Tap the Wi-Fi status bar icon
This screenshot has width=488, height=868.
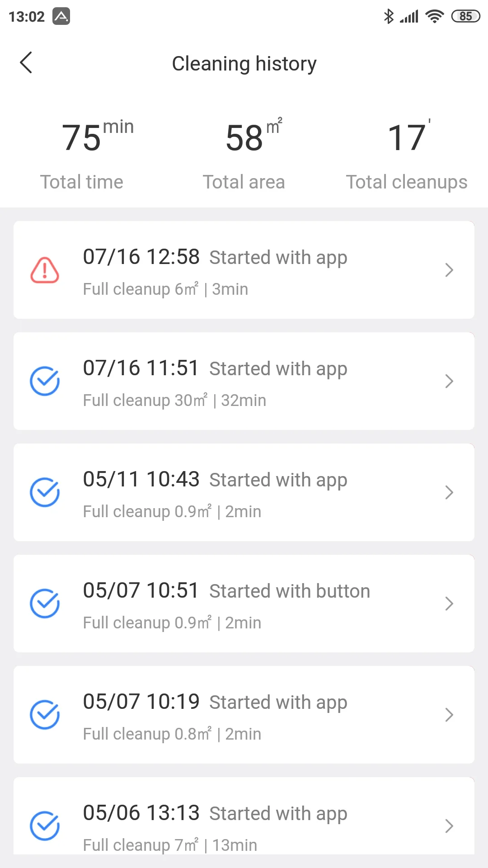tap(435, 17)
